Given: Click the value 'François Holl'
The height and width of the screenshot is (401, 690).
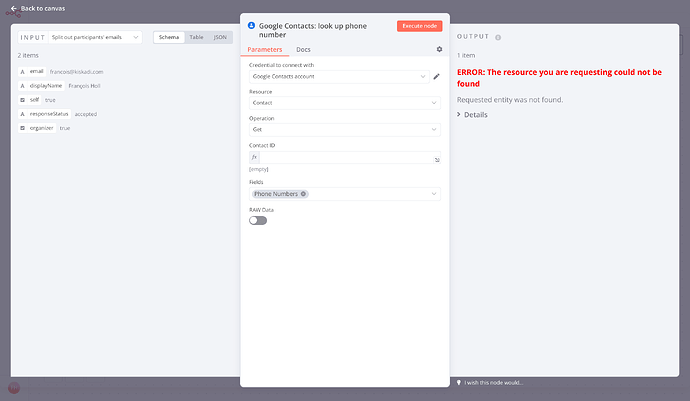Looking at the screenshot, I should click(x=84, y=86).
